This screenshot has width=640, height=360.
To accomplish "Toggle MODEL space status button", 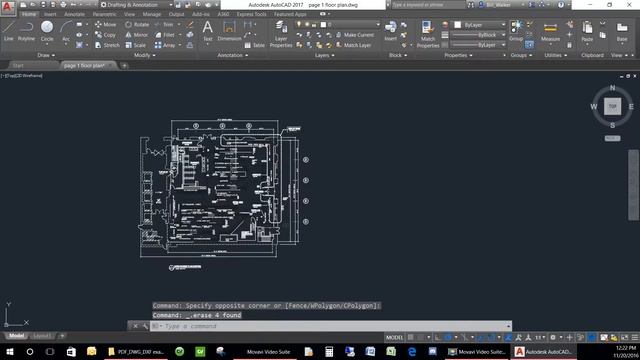I will pyautogui.click(x=394, y=337).
